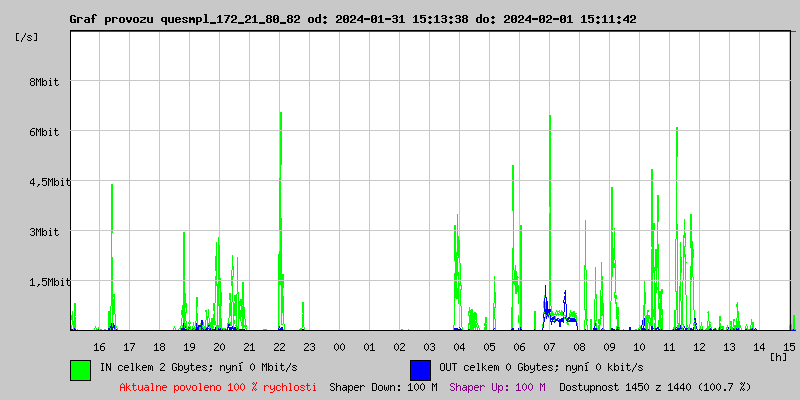800x400 pixels.
Task: Click hour 22 on the time axis
Action: [279, 346]
